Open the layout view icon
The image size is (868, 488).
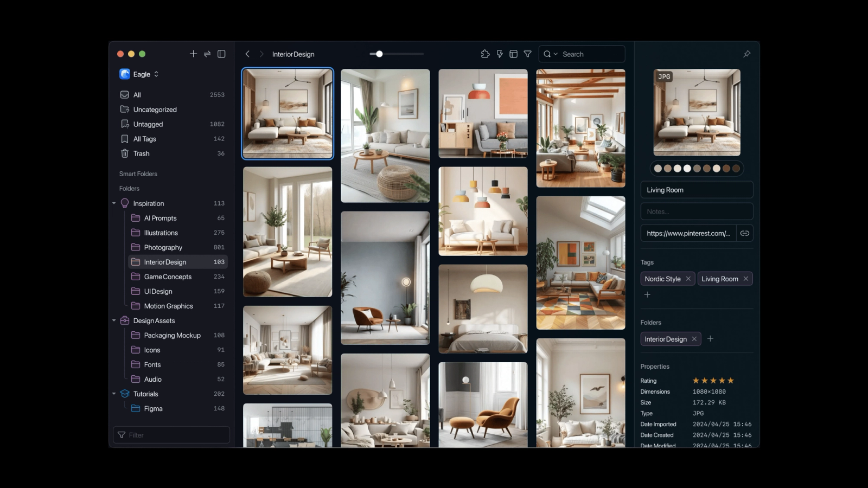click(x=513, y=54)
